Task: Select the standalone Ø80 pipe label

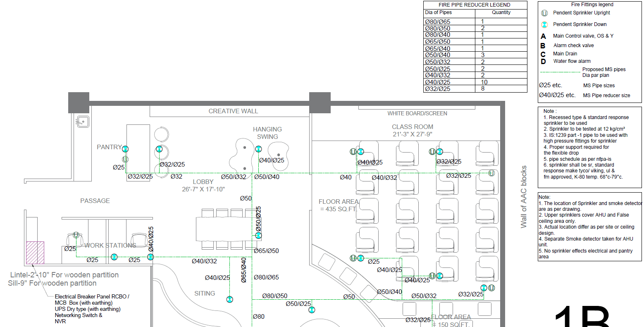Action: (258, 317)
